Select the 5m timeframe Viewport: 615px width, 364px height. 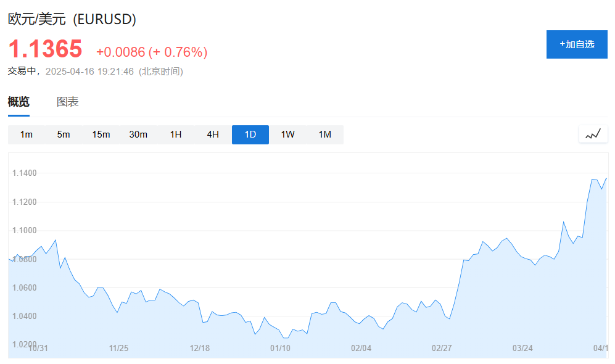pos(64,134)
